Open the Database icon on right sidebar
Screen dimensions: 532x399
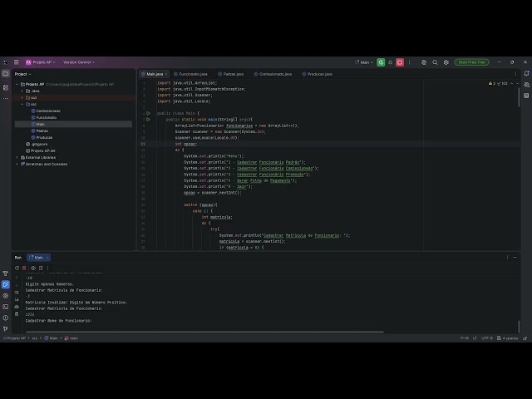[526, 96]
